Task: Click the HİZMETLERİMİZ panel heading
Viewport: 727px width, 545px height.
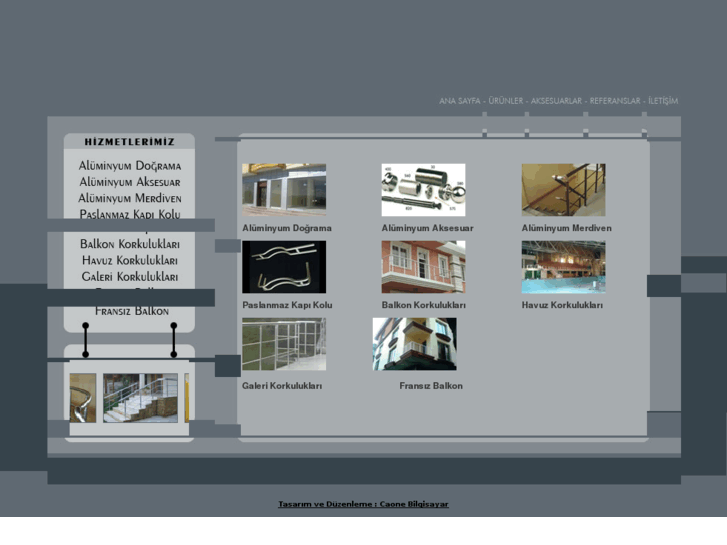Action: (129, 141)
